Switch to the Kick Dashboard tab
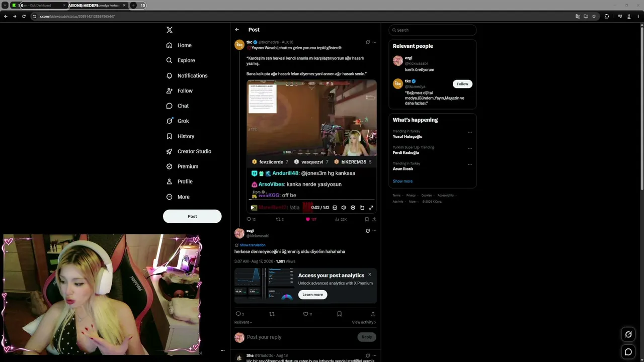The width and height of the screenshot is (644, 362). click(39, 6)
